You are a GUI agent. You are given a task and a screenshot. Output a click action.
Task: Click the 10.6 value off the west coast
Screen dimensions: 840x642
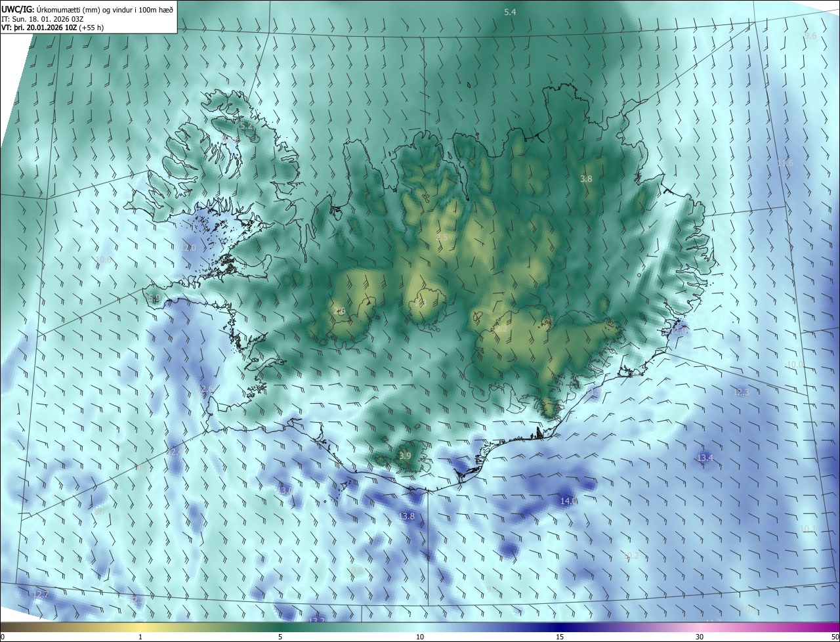[103, 260]
